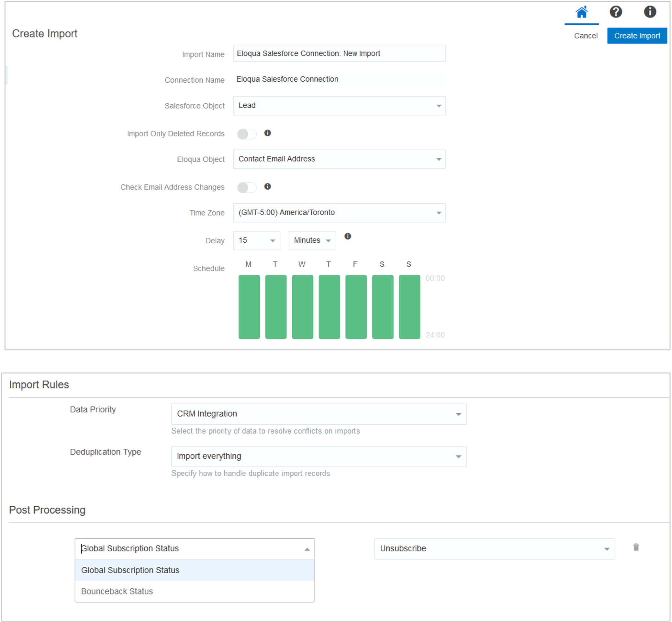The height and width of the screenshot is (622, 672).
Task: Click the Cancel link
Action: [586, 36]
